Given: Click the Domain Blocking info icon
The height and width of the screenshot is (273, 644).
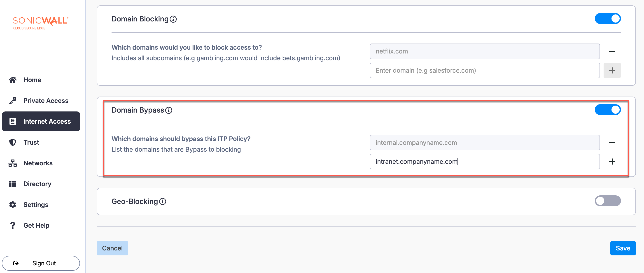Looking at the screenshot, I should [x=173, y=19].
